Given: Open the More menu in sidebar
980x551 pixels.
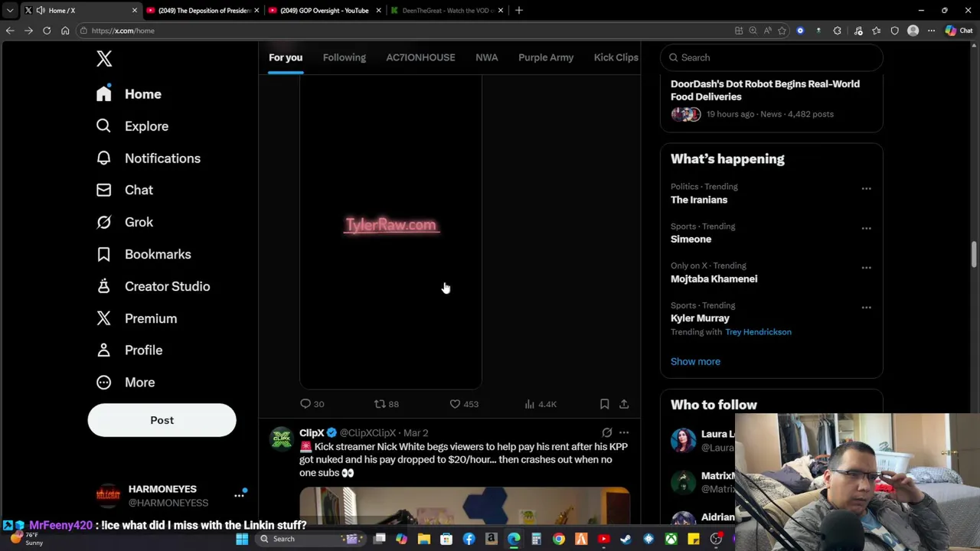Looking at the screenshot, I should pos(125,382).
